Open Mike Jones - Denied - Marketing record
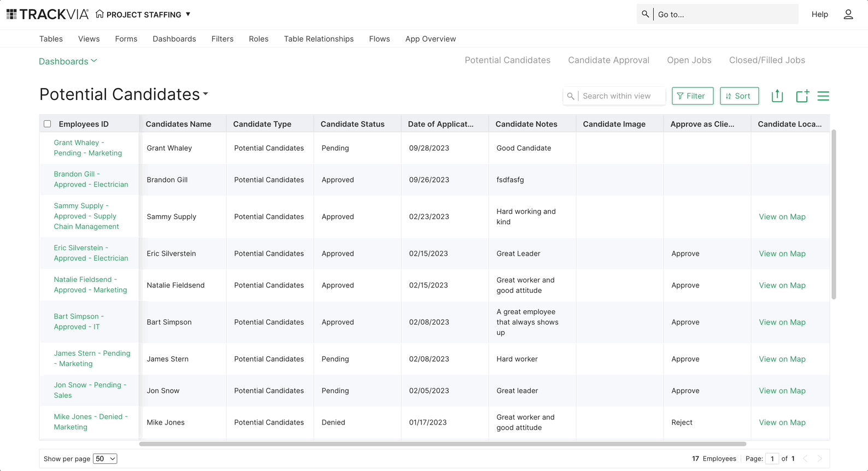 (91, 422)
